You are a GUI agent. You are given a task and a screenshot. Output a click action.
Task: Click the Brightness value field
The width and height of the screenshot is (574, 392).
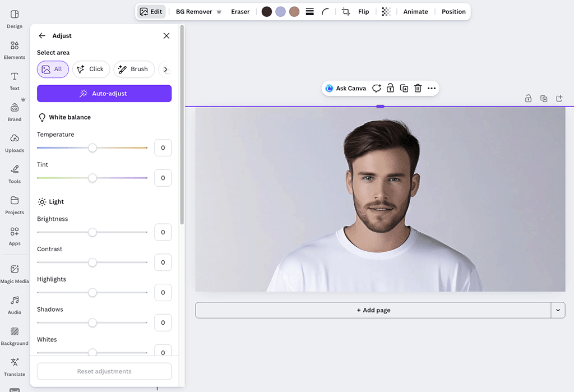[x=163, y=232]
